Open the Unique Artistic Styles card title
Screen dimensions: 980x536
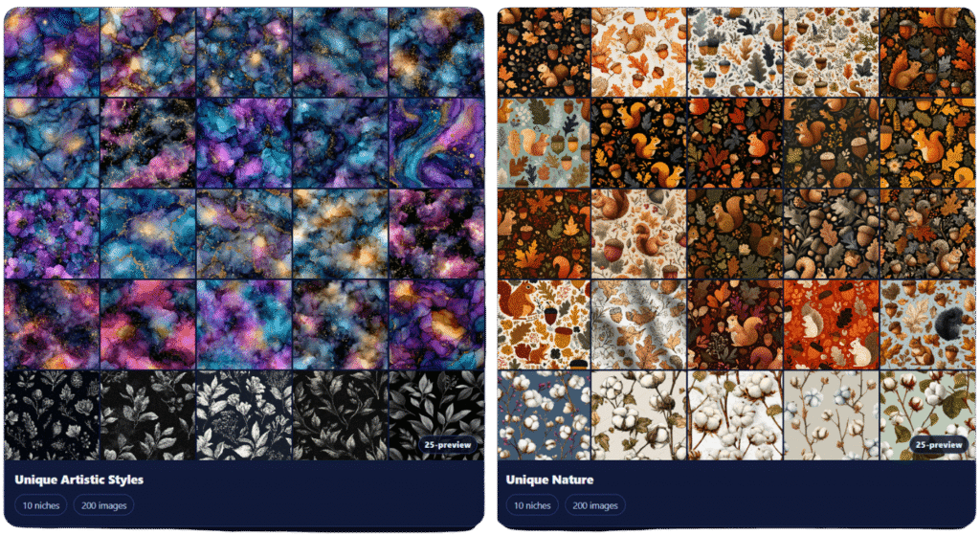(79, 480)
